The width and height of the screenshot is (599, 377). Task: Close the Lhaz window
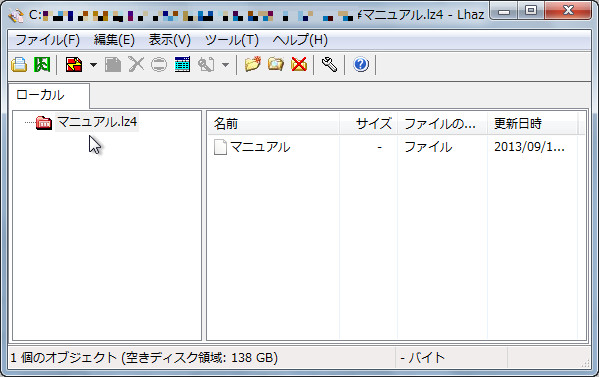568,11
